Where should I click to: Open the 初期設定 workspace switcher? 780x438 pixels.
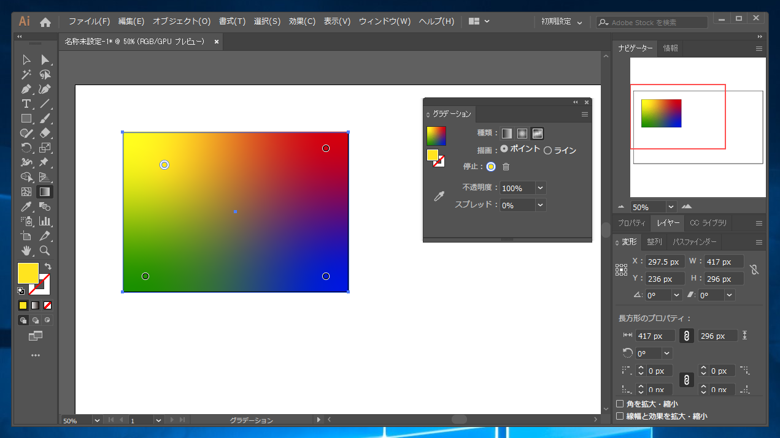[x=561, y=22]
